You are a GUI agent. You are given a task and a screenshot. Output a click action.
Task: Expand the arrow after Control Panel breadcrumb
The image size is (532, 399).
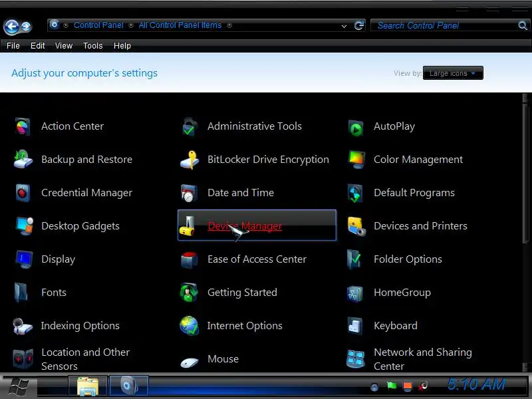(x=130, y=25)
